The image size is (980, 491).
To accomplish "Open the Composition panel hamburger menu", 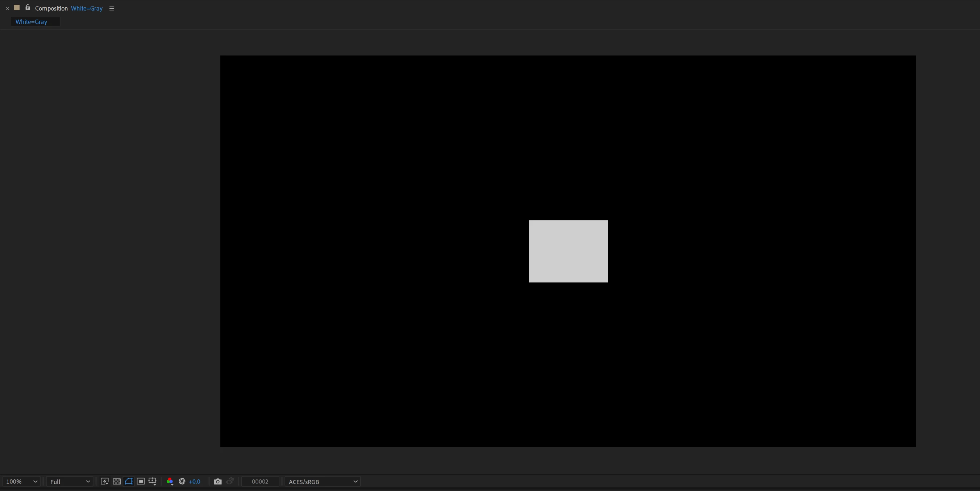I will pos(112,8).
